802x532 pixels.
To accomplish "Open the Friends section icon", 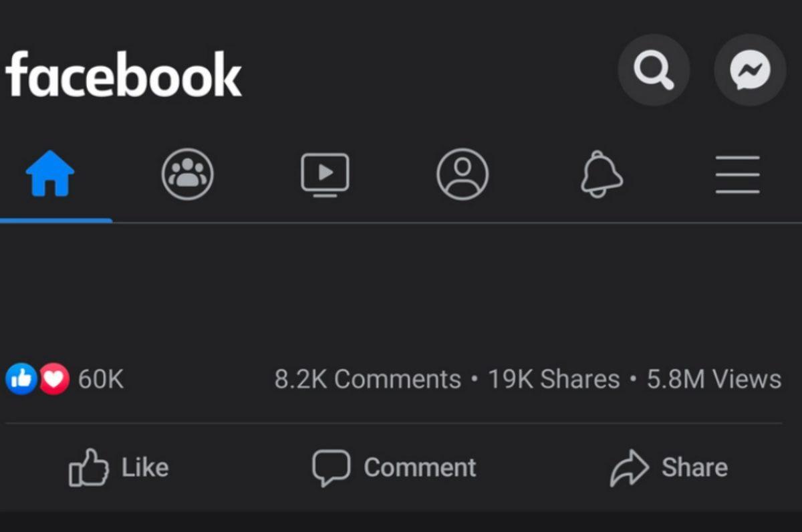I will tap(188, 174).
